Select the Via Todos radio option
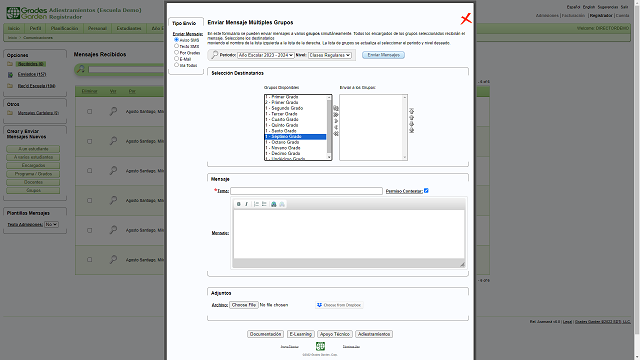The height and width of the screenshot is (360, 640). (176, 65)
